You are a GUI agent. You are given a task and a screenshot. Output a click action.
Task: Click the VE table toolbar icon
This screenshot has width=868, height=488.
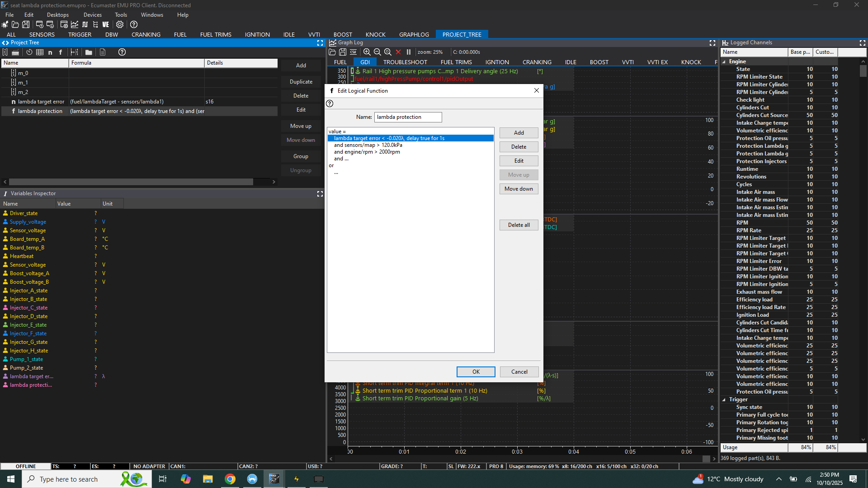106,24
